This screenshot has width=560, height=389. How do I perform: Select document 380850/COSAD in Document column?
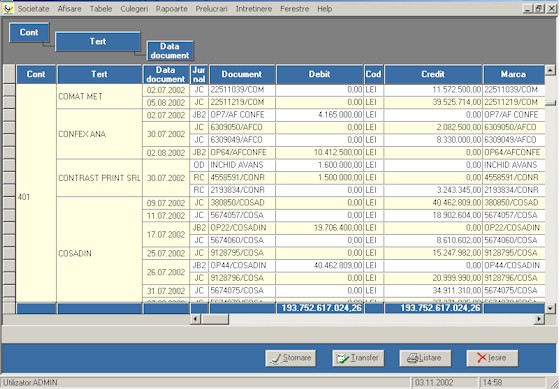[242, 203]
